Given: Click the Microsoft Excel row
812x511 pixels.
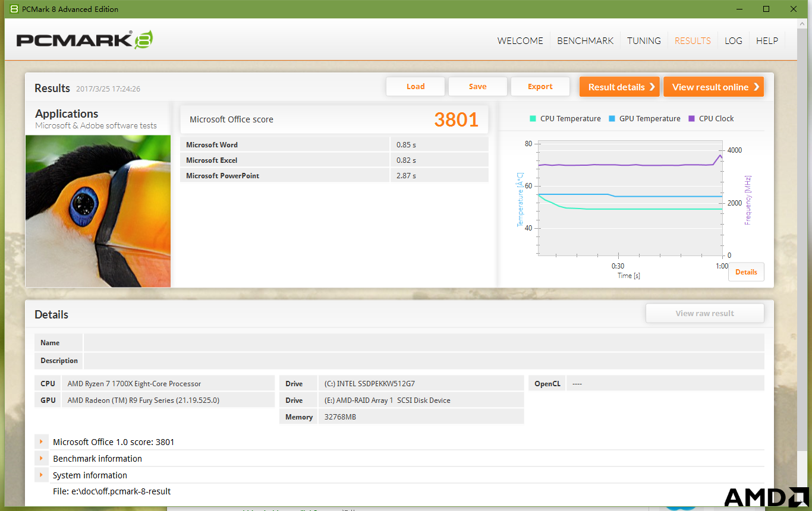Looking at the screenshot, I should 334,160.
